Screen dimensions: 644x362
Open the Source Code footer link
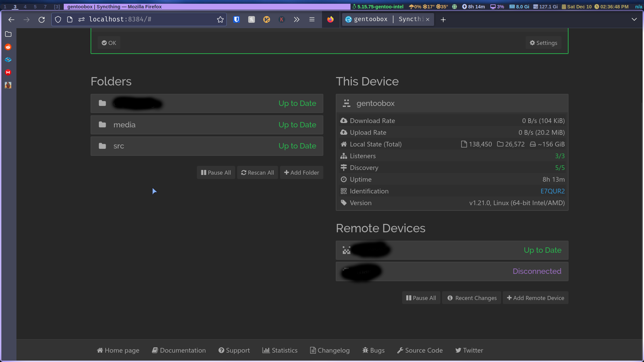(x=420, y=350)
